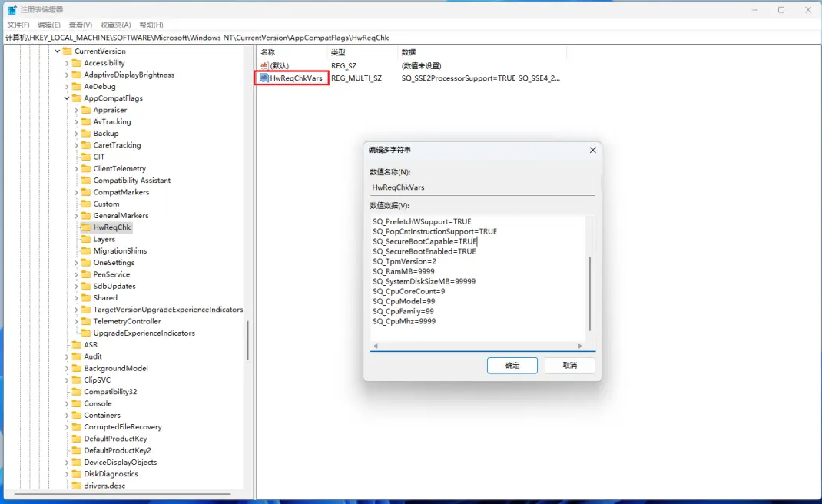The image size is (822, 504).
Task: Expand the AdaptiveDisplayBrightness tree node
Action: pyautogui.click(x=67, y=75)
